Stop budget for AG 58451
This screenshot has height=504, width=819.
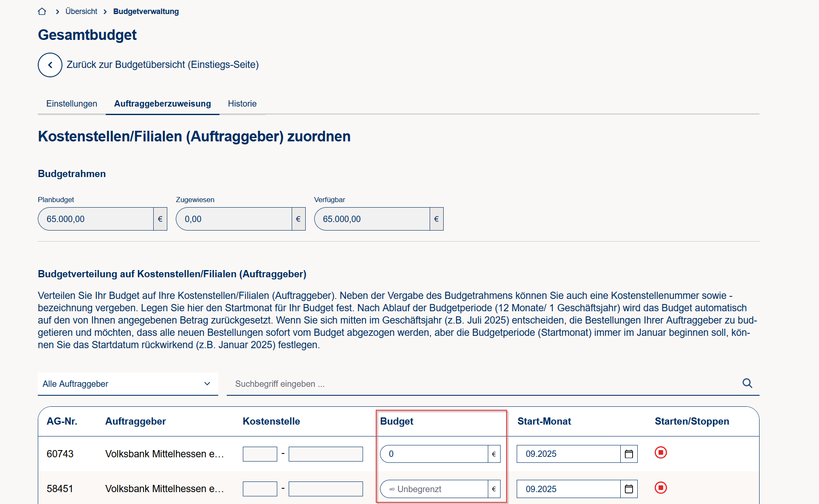tap(661, 488)
